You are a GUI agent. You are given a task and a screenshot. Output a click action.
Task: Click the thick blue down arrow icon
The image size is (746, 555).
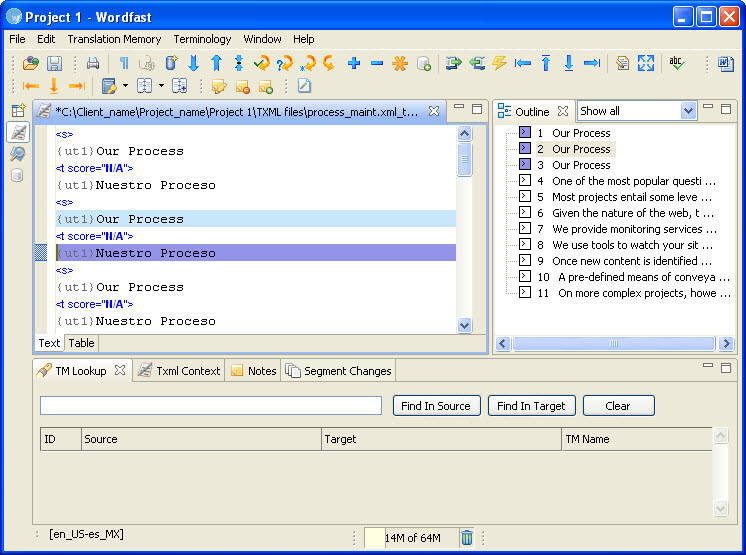[x=193, y=63]
